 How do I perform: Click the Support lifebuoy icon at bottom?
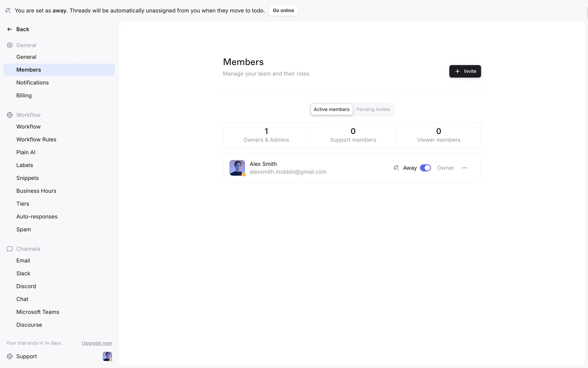pyautogui.click(x=9, y=356)
